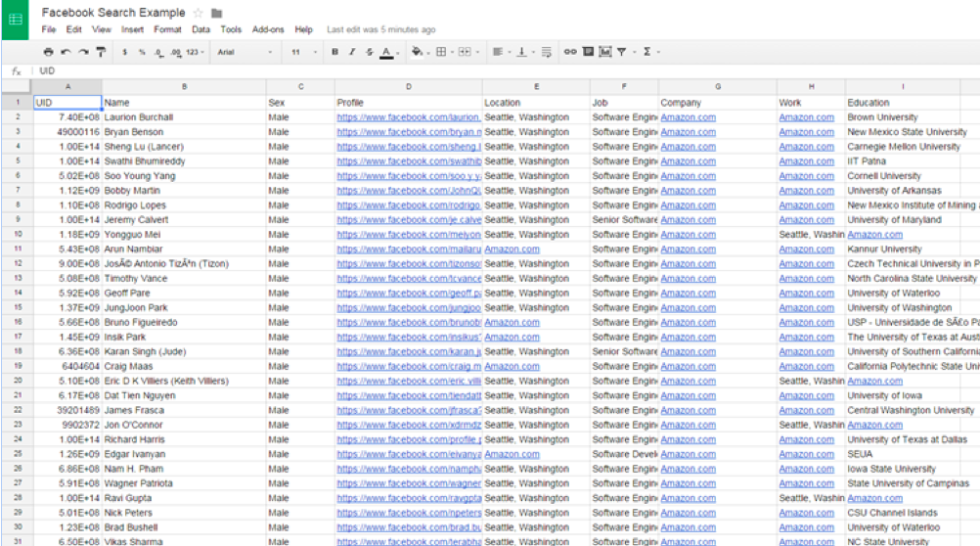Toggle italic formatting
The height and width of the screenshot is (546, 980).
pyautogui.click(x=352, y=52)
